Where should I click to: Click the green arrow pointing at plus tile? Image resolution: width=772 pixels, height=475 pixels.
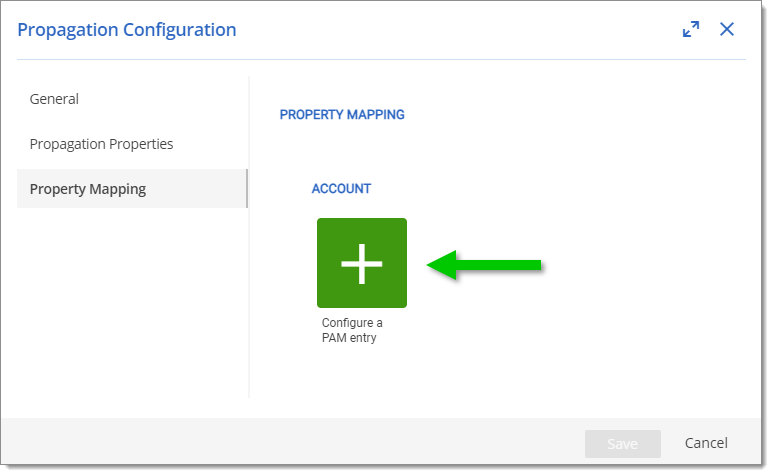484,265
